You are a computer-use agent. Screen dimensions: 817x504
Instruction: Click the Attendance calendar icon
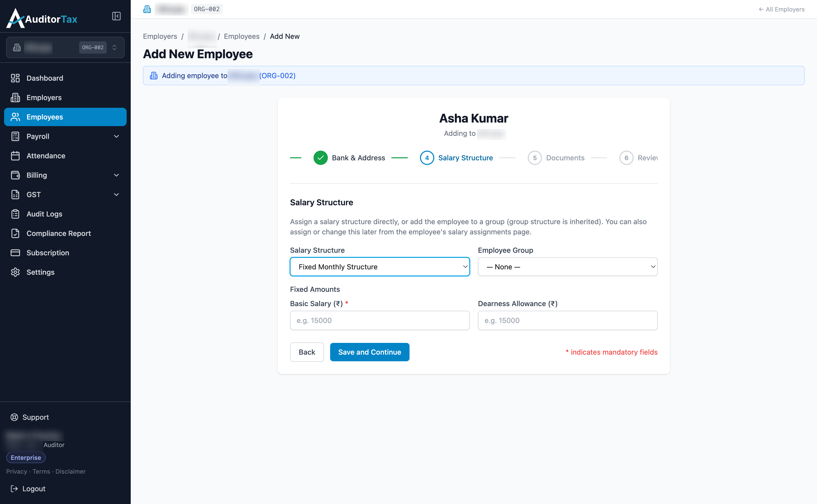[15, 156]
